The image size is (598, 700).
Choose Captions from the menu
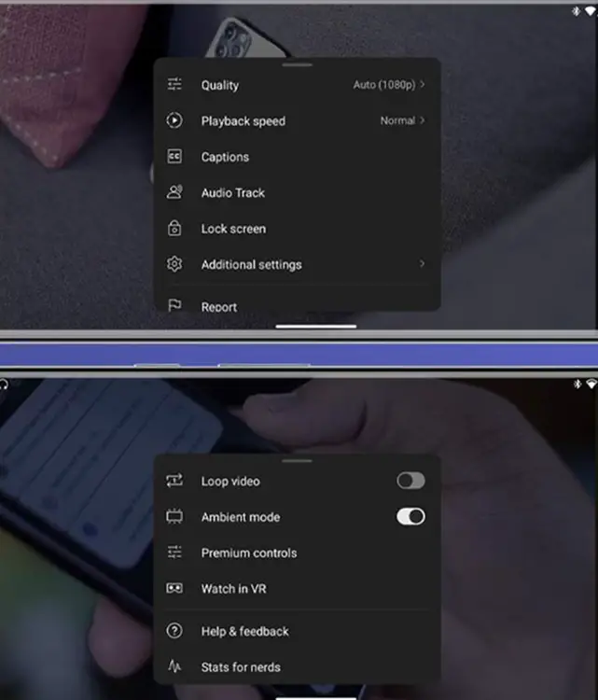coord(298,157)
